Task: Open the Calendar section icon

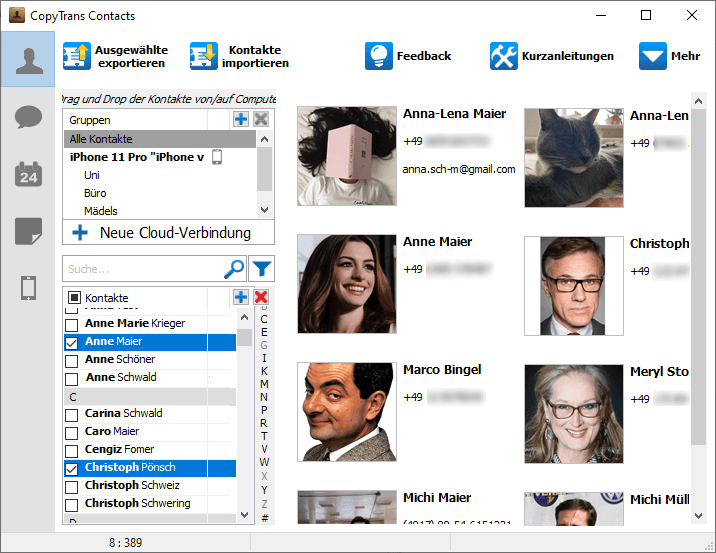Action: click(x=28, y=174)
